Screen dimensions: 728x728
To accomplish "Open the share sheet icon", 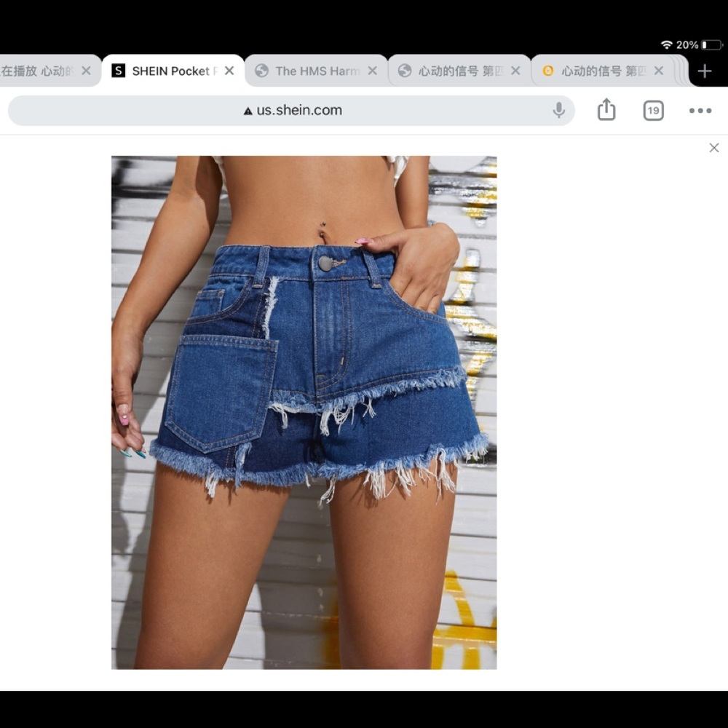I will 606,110.
